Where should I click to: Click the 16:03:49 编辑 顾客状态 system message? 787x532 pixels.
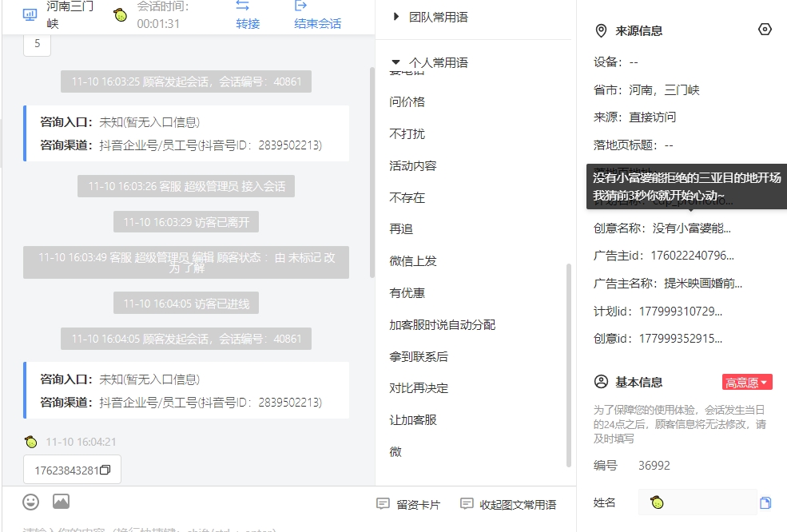point(186,263)
